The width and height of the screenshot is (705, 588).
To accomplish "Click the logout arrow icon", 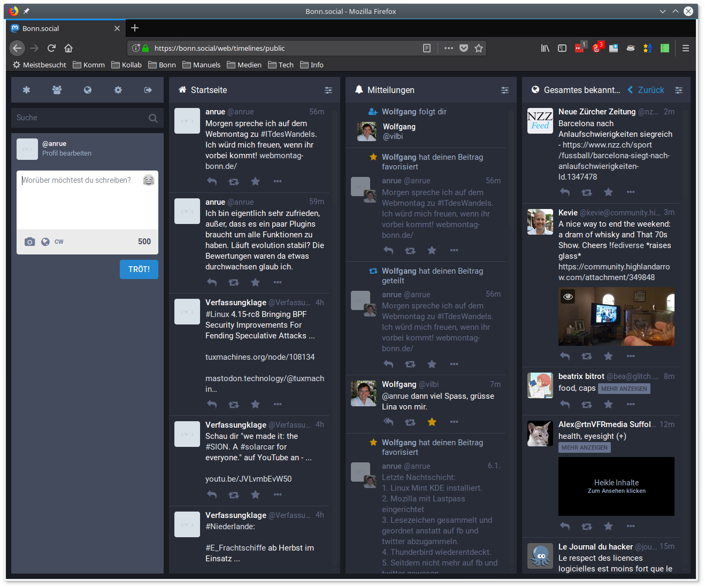I will click(x=148, y=90).
